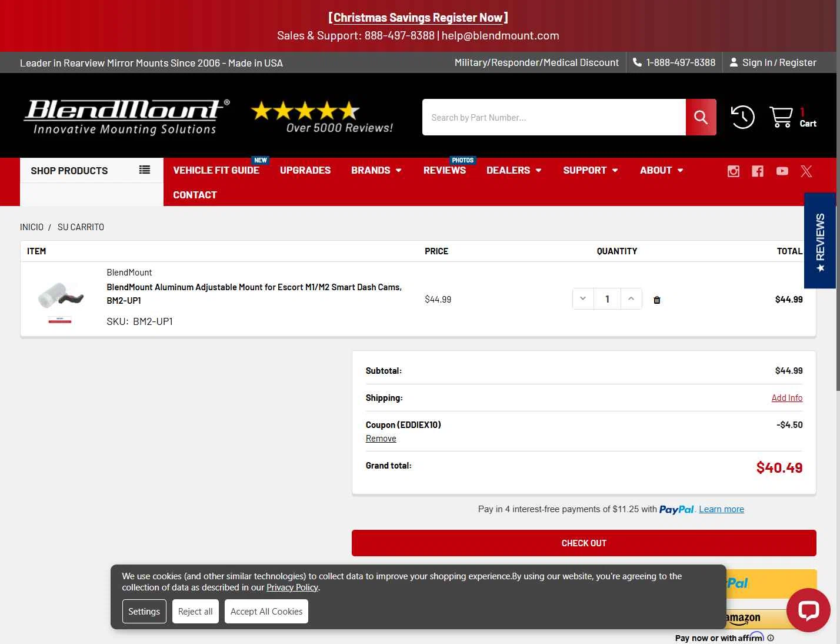Expand the Support dropdown menu
Viewport: 840px width, 644px height.
tap(591, 170)
